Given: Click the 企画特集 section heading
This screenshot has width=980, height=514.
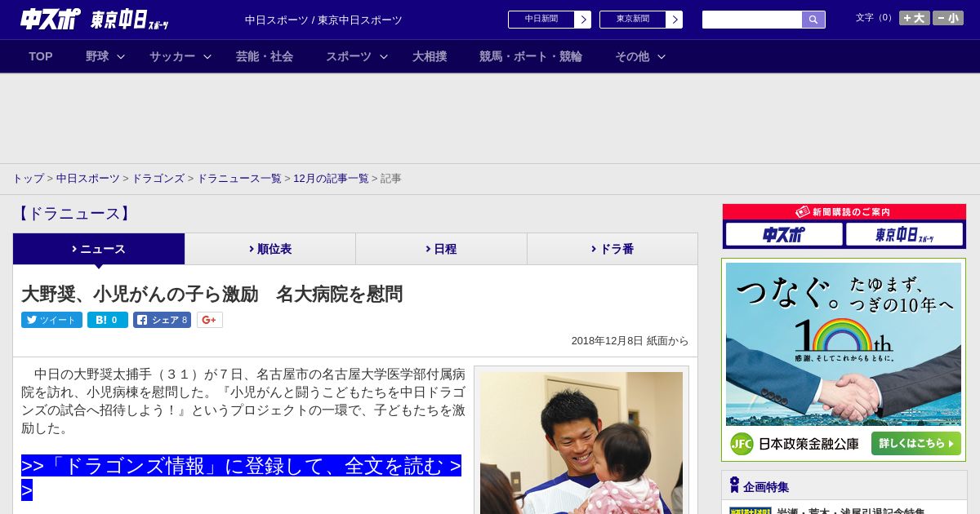Looking at the screenshot, I should tap(766, 486).
